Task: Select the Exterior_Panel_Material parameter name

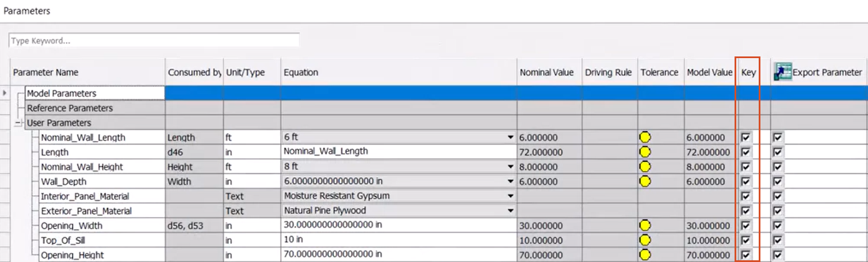Action: tap(86, 211)
